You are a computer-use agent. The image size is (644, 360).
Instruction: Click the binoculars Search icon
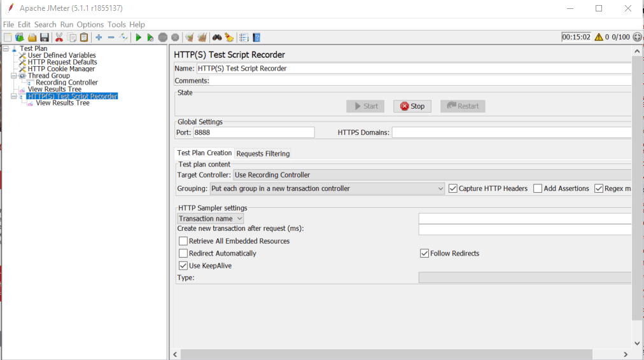[x=217, y=38]
